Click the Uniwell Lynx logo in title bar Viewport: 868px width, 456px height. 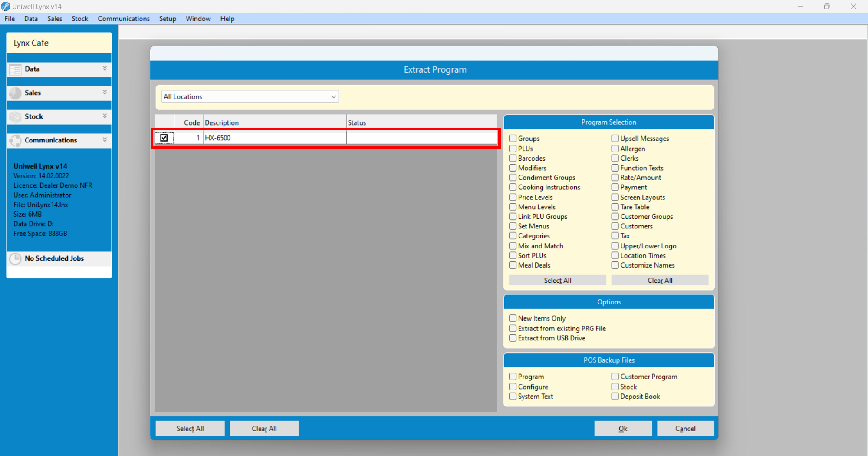coord(6,6)
